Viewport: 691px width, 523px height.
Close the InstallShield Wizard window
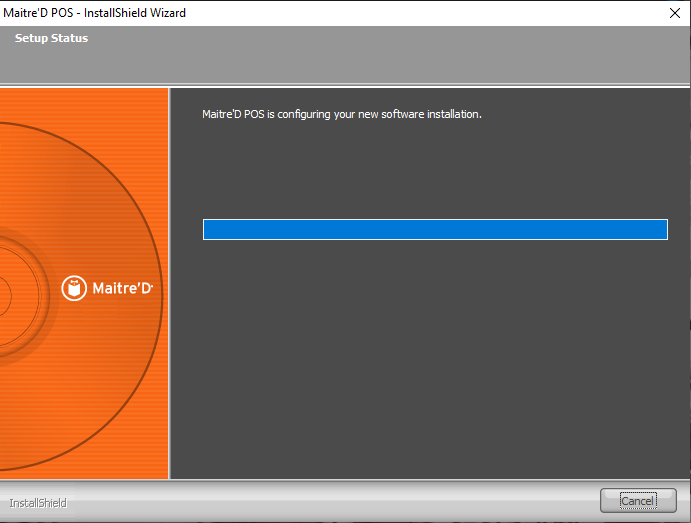tap(674, 13)
